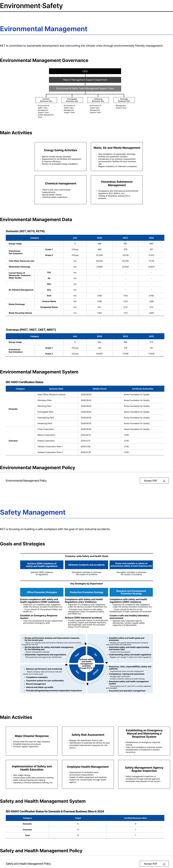
Task: Select the 'Total' row in the ISO 45001 table
Action: click(85, 835)
